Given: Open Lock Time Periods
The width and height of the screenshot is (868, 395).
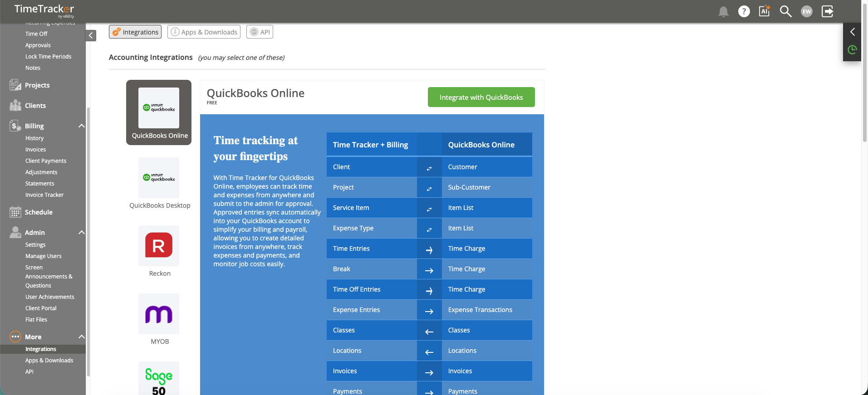Looking at the screenshot, I should 49,57.
